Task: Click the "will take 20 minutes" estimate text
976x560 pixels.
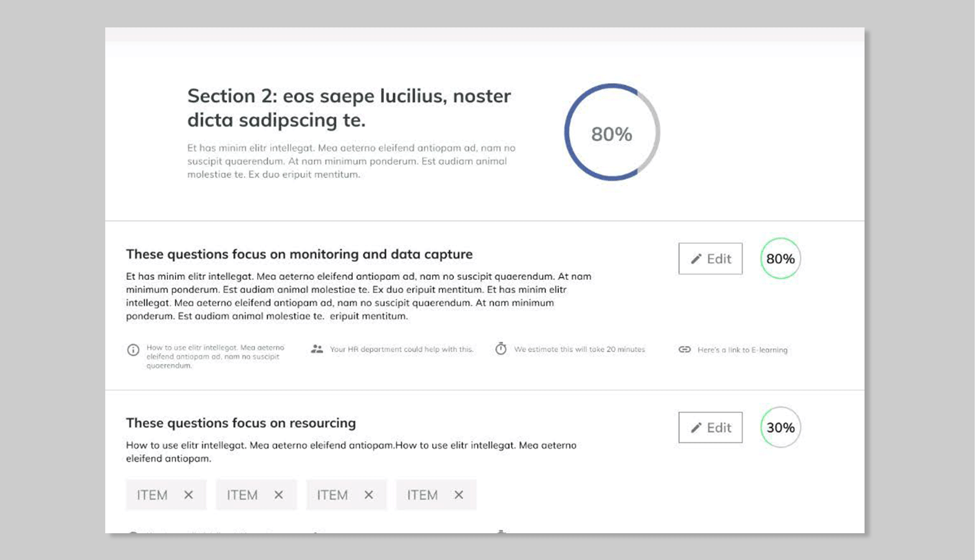Action: click(x=579, y=350)
